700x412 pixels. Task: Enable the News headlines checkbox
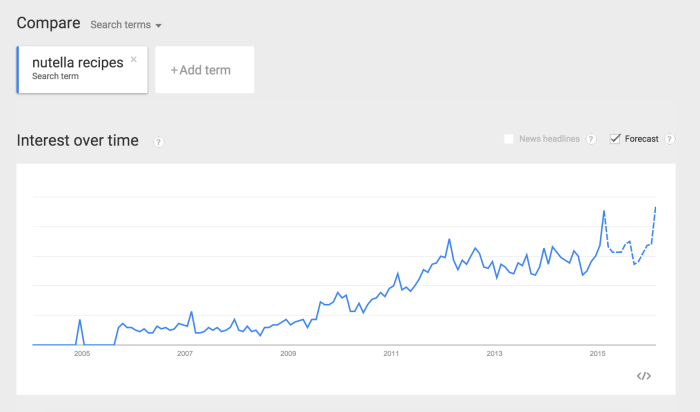[x=509, y=139]
